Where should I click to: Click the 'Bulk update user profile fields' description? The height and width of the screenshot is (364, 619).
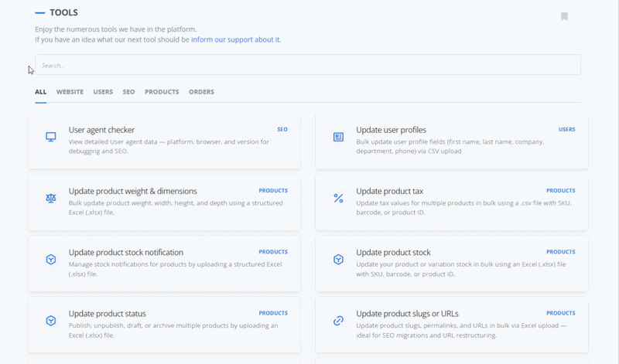[x=450, y=146]
